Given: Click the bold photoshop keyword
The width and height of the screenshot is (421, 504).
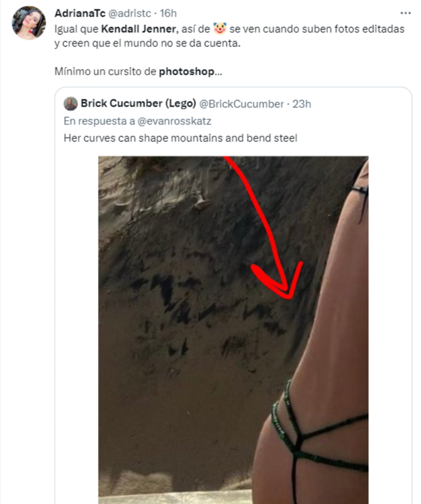Looking at the screenshot, I should click(187, 72).
